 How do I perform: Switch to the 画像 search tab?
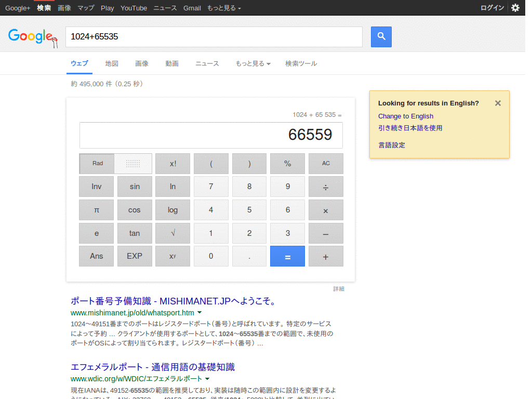coord(142,63)
